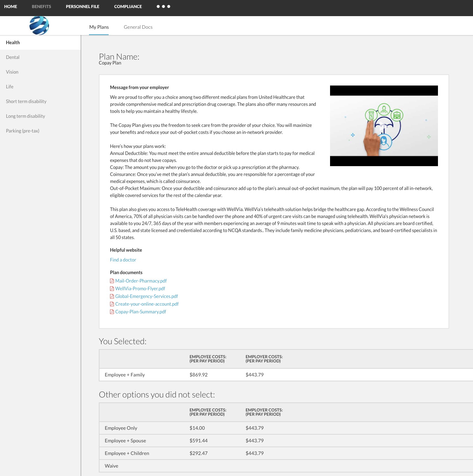Select Life in the sidebar
This screenshot has height=476, width=473.
point(40,87)
